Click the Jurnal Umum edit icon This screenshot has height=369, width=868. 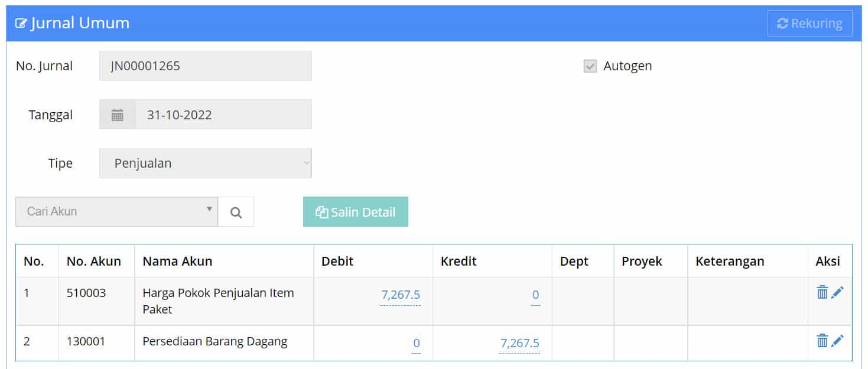[x=21, y=24]
